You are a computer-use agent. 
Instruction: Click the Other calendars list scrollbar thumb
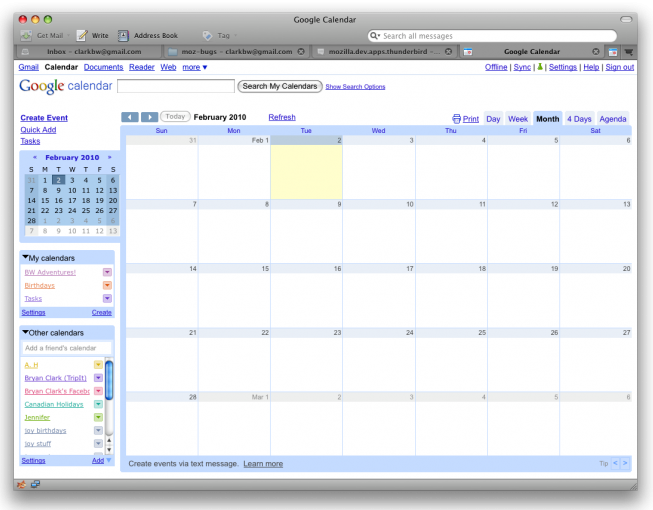[x=109, y=380]
